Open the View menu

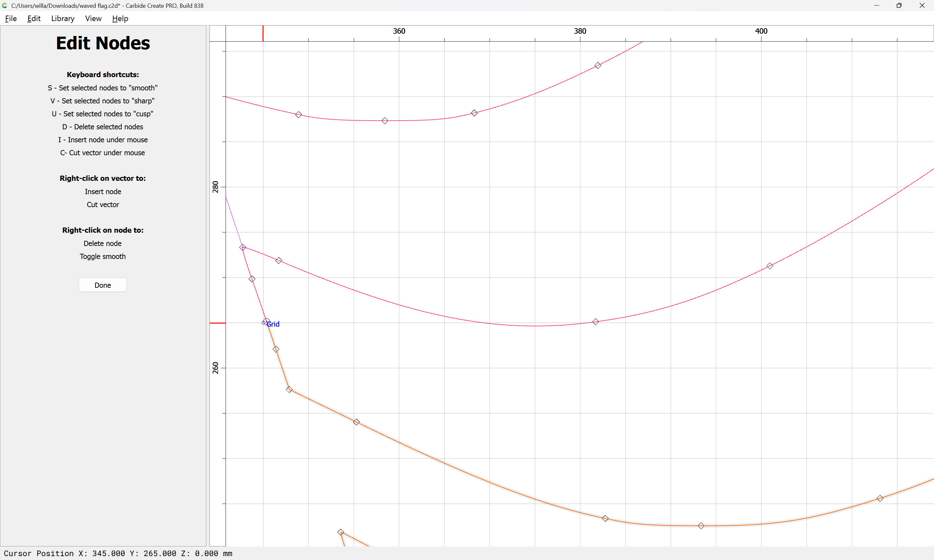[x=93, y=18]
